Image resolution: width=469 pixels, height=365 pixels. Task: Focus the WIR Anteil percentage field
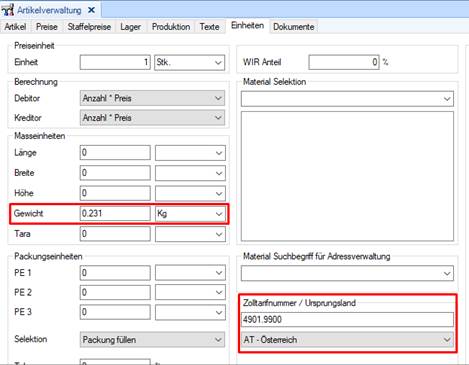coord(344,62)
